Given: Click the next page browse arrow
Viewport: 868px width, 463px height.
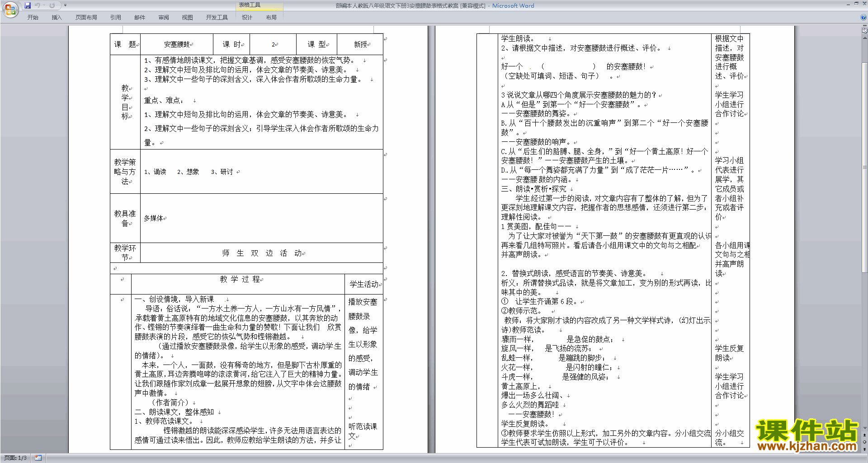Looking at the screenshot, I should (865, 449).
